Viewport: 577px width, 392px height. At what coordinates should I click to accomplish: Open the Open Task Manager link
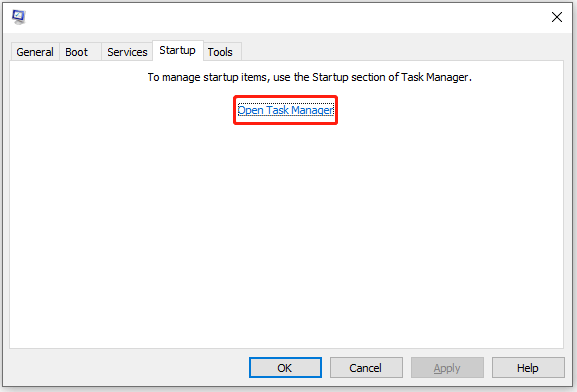click(x=286, y=110)
